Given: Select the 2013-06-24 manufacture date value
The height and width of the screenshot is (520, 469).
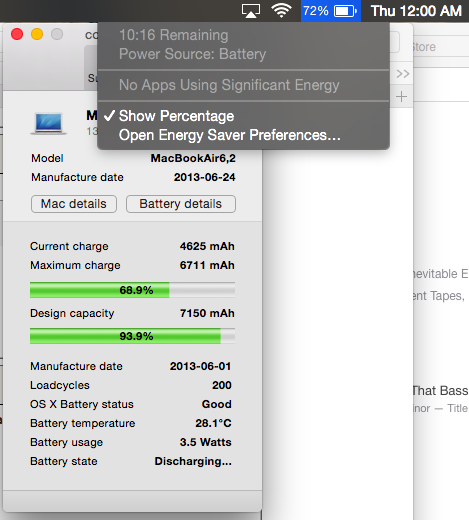Looking at the screenshot, I should [x=204, y=177].
